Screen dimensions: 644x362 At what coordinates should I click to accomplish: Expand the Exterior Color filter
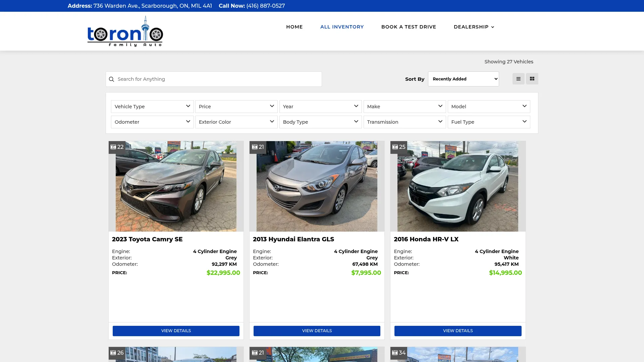(236, 122)
